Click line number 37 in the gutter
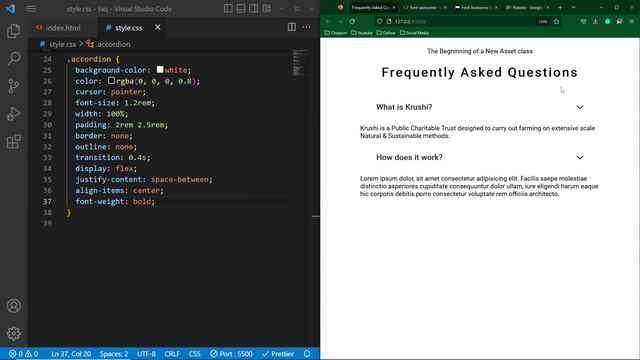Screen dimensions: 640x360 coord(47,202)
